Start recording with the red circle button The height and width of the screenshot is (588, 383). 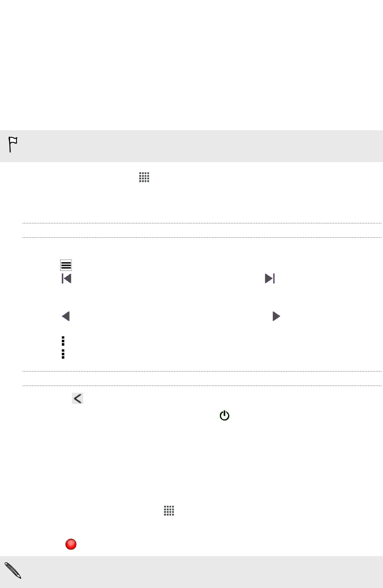coord(71,545)
